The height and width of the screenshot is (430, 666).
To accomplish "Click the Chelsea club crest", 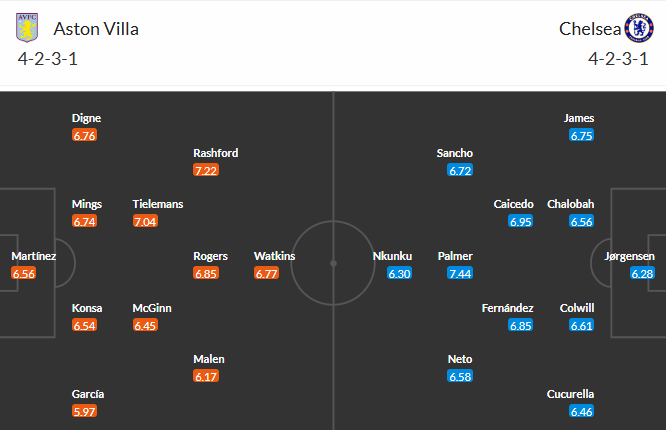I will coord(639,28).
